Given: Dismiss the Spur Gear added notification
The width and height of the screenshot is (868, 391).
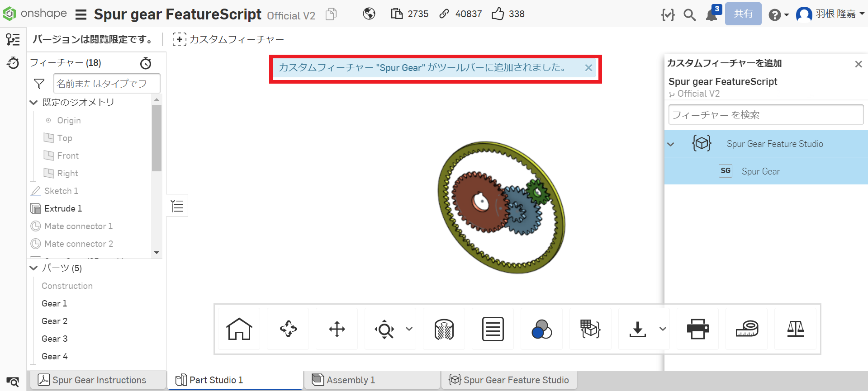Looking at the screenshot, I should 588,68.
